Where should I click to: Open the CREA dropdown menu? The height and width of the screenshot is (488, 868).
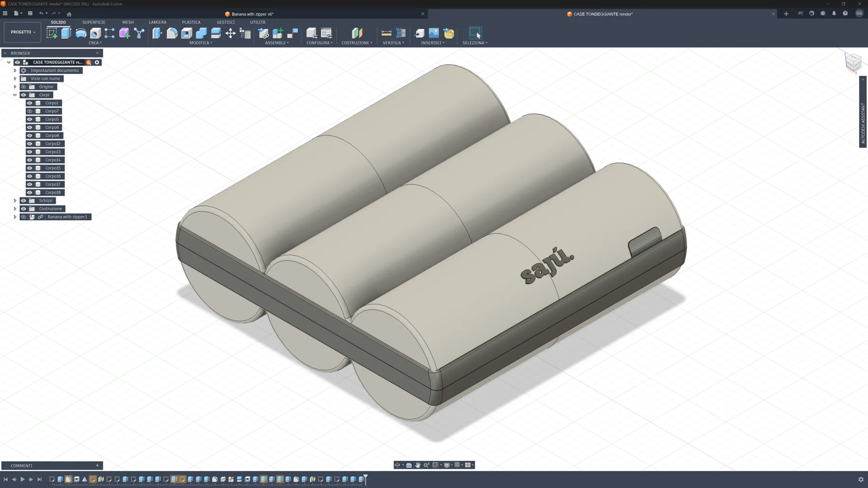tap(95, 43)
